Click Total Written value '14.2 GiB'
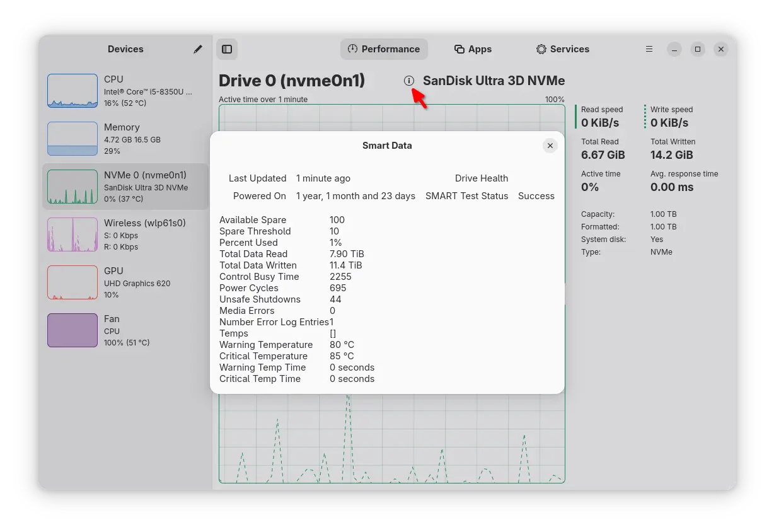 coord(672,155)
